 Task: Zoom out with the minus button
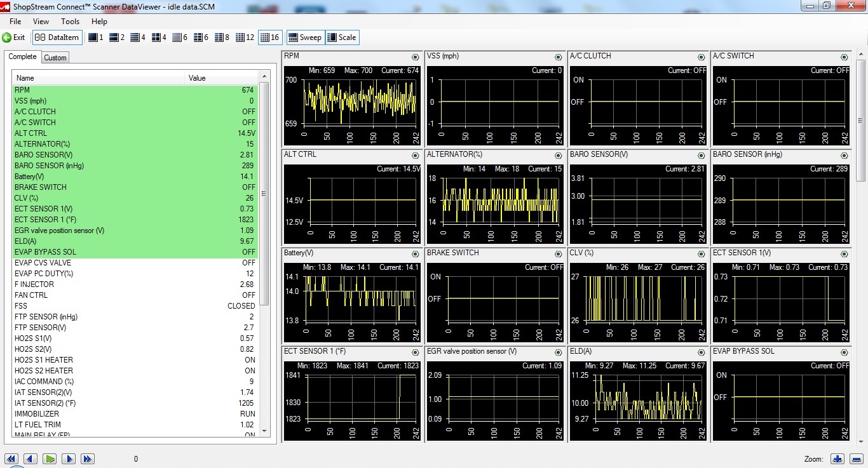(x=856, y=458)
